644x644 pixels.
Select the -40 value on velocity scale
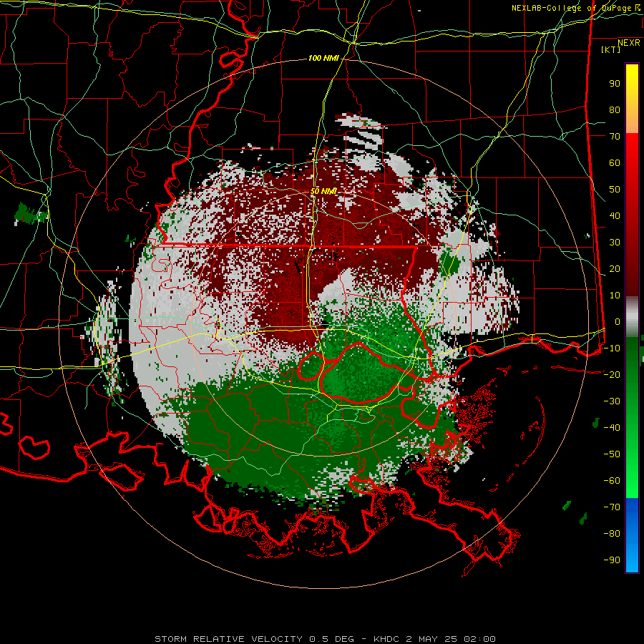tap(612, 428)
